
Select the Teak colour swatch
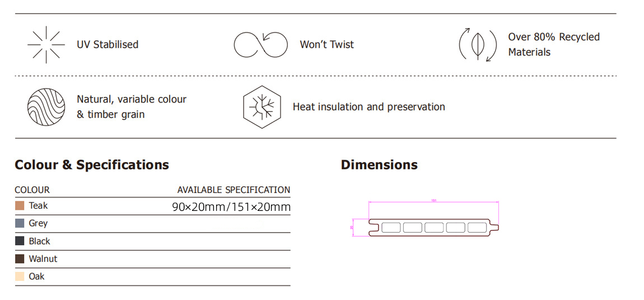(20, 206)
